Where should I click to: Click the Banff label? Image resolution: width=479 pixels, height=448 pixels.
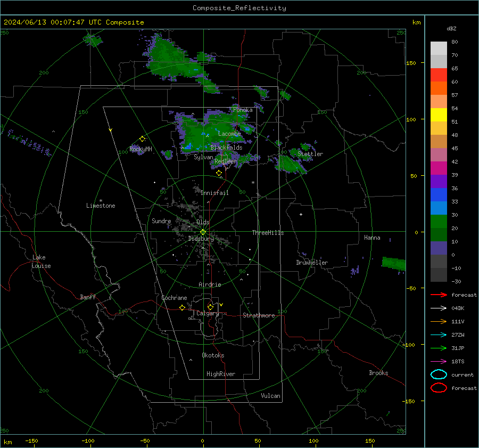coord(88,297)
